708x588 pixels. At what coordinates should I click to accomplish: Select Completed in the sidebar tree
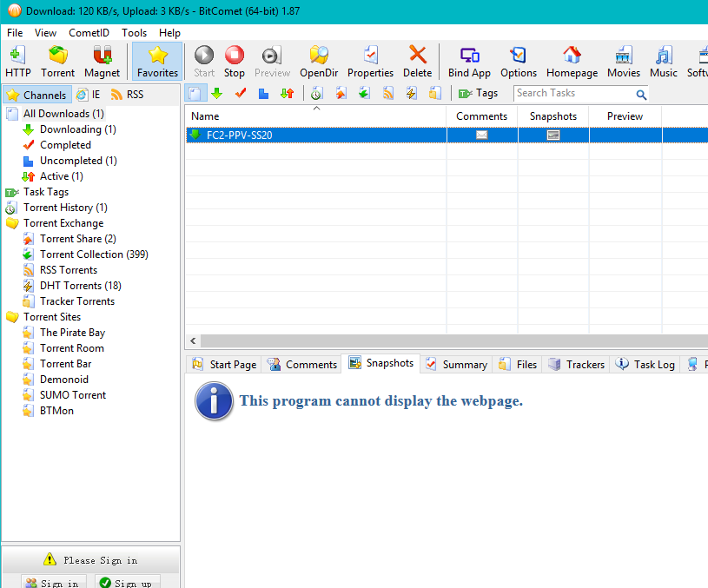coord(65,145)
